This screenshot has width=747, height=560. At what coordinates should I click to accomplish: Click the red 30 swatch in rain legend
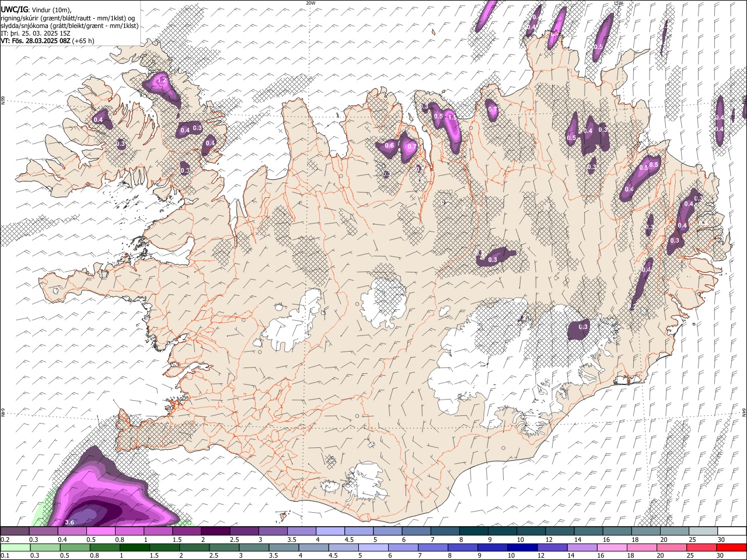click(x=731, y=548)
